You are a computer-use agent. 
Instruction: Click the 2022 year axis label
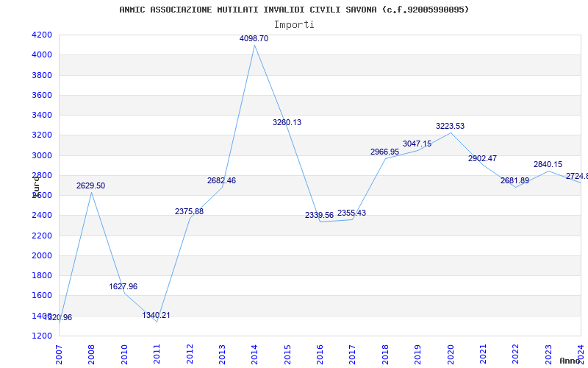click(x=516, y=354)
